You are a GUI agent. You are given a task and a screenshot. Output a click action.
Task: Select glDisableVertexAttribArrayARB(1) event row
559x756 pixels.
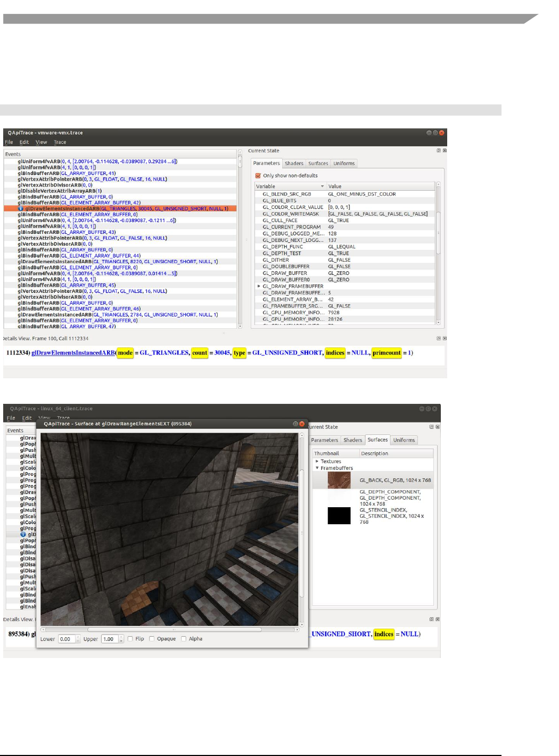pyautogui.click(x=120, y=191)
